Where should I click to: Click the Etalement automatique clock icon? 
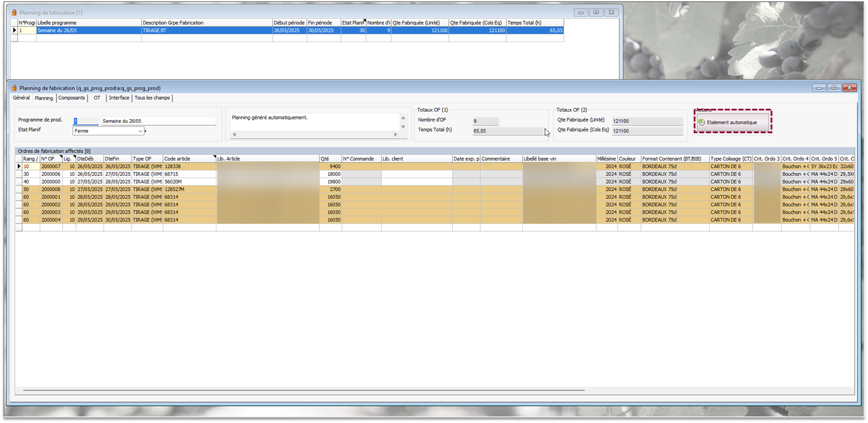(702, 122)
